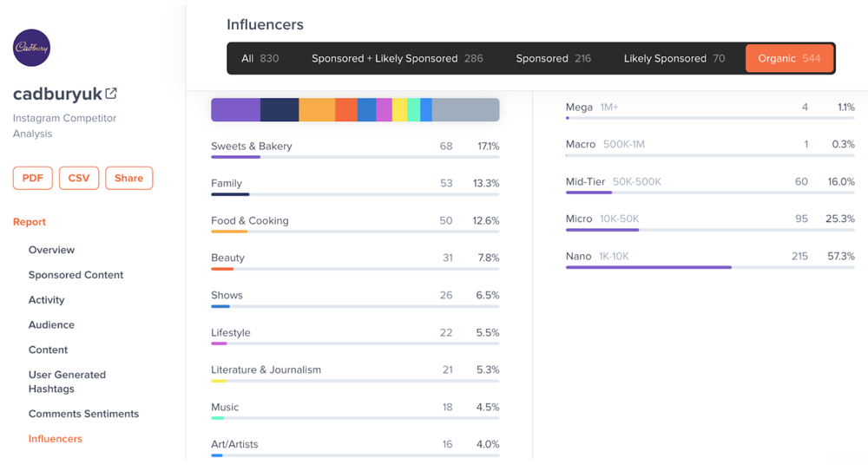868x471 pixels.
Task: Select the All 830 filter tab
Action: coord(260,58)
